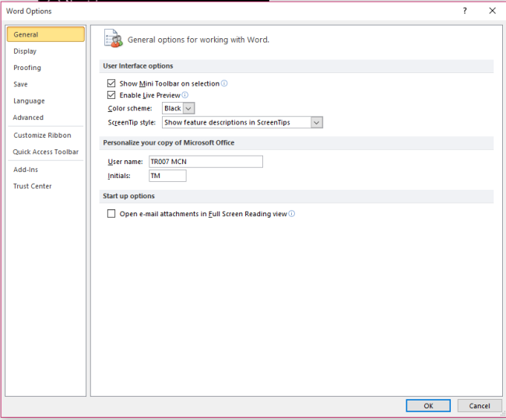This screenshot has height=420, width=506.
Task: Click the General options header icon
Action: (113, 38)
